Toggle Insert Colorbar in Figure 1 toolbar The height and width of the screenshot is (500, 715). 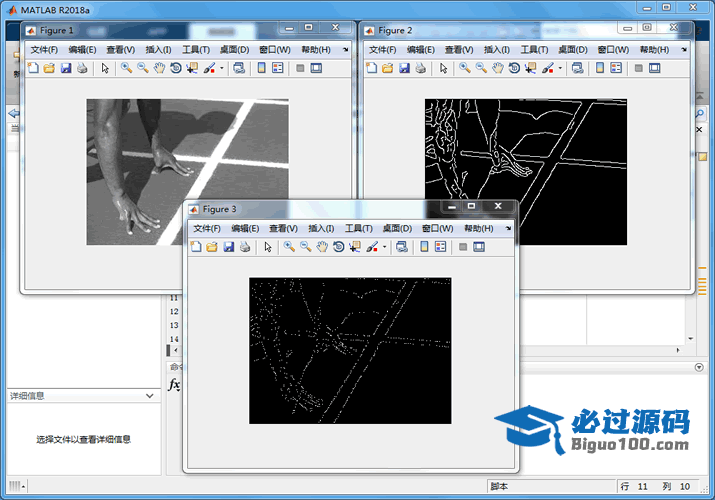pos(261,68)
